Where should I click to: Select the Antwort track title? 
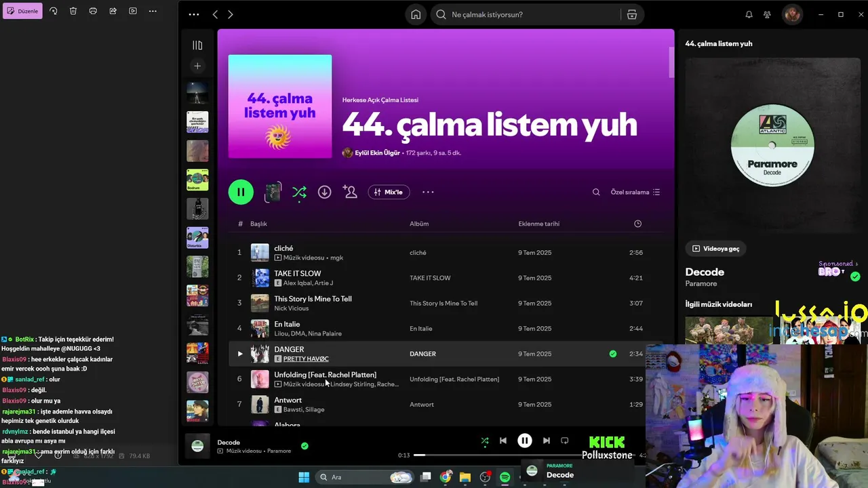288,400
